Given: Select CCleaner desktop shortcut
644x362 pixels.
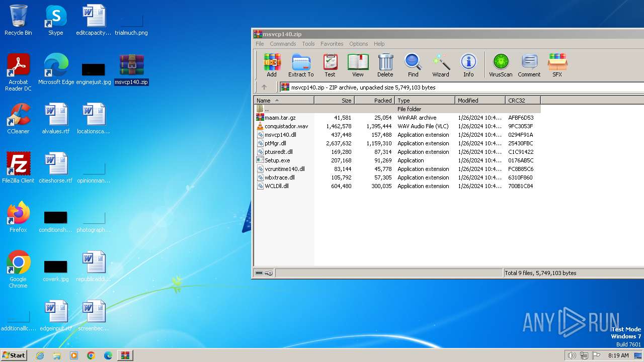Looking at the screenshot, I should coord(18,119).
